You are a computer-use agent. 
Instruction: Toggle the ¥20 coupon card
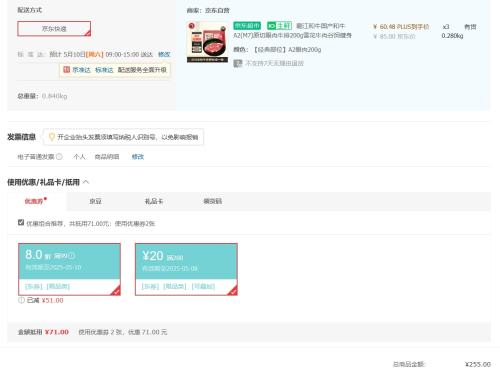[x=186, y=269]
